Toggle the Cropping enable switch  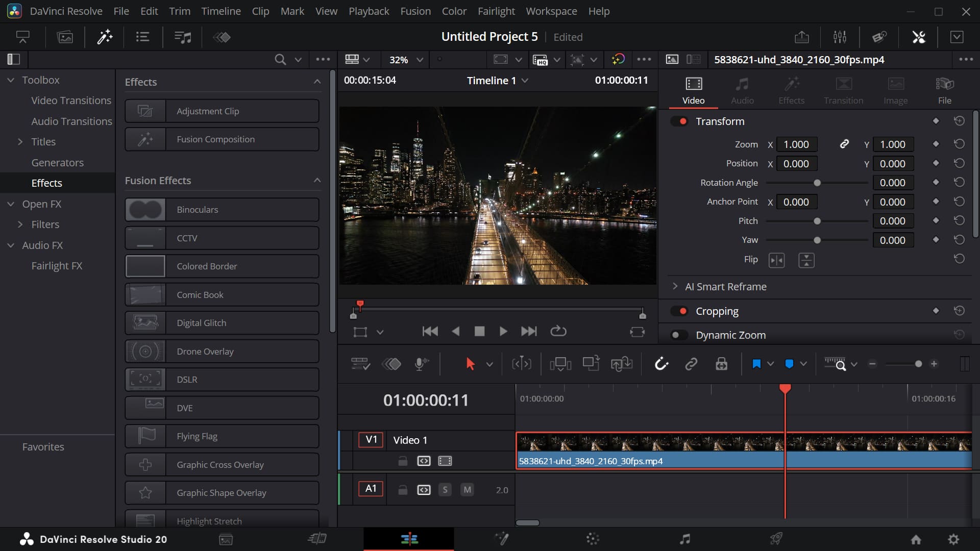tap(679, 311)
